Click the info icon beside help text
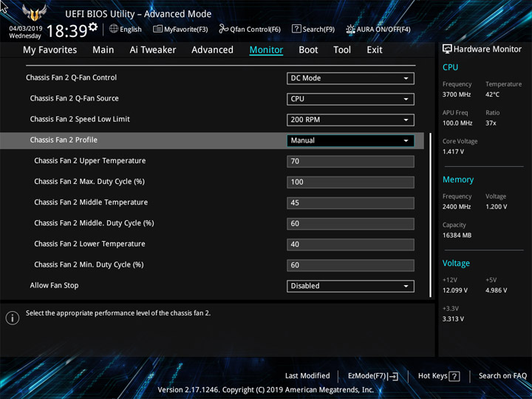The width and height of the screenshot is (532, 399). [13, 318]
